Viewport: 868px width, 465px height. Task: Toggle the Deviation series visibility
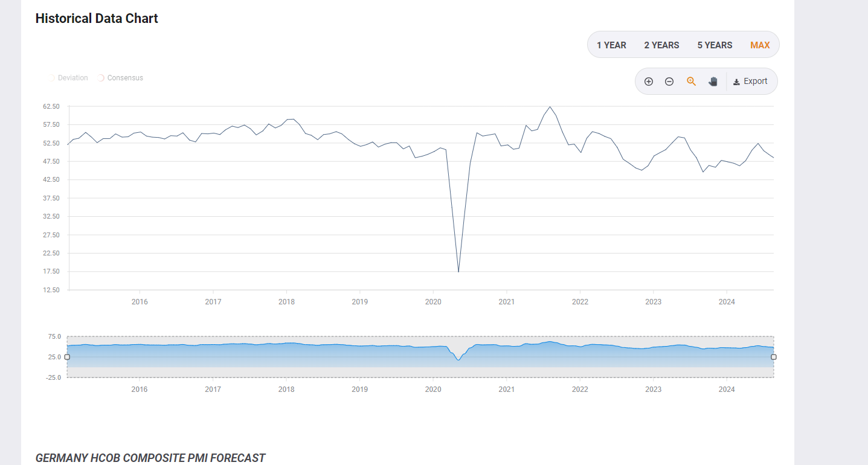pyautogui.click(x=69, y=77)
